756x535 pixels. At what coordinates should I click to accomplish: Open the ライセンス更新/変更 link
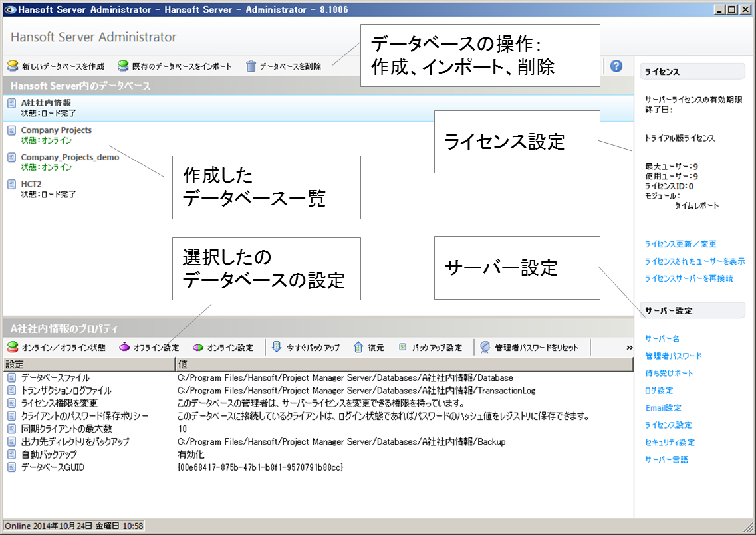[680, 244]
